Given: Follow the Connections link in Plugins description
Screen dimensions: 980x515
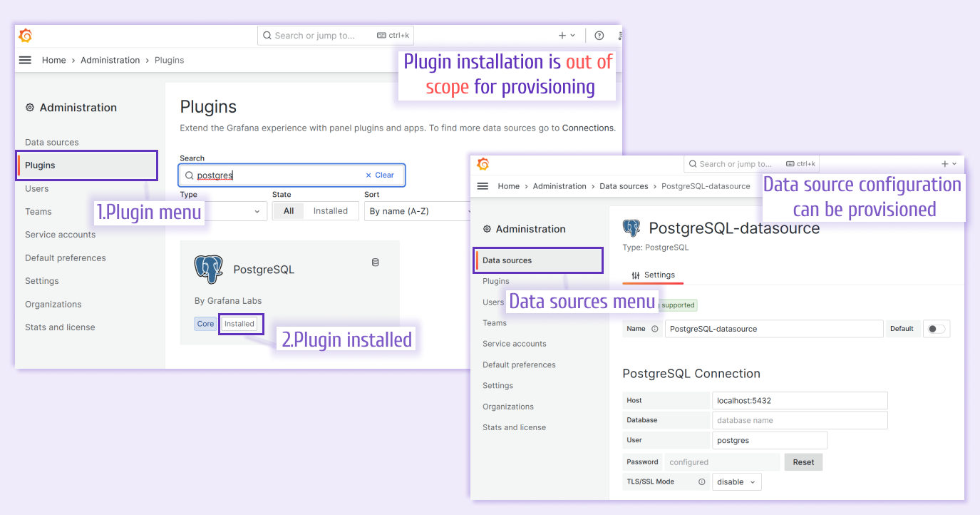Looking at the screenshot, I should click(x=587, y=128).
